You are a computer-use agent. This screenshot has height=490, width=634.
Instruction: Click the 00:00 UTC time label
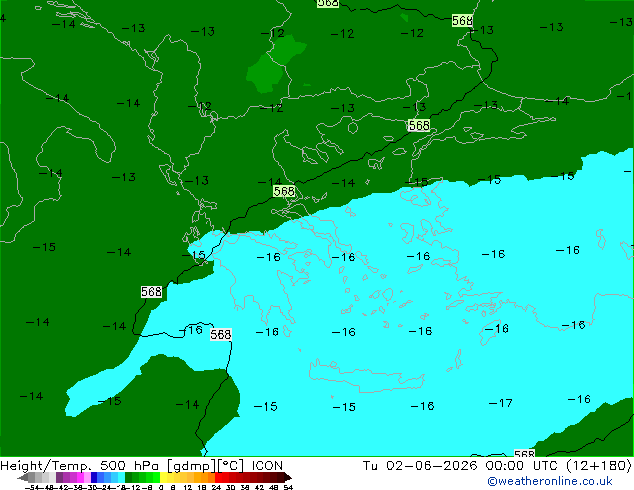pos(523,465)
